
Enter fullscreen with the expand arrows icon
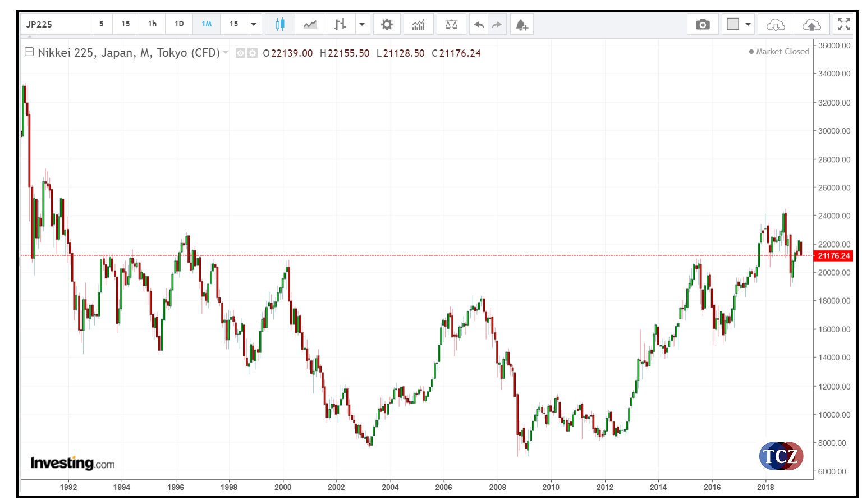844,24
